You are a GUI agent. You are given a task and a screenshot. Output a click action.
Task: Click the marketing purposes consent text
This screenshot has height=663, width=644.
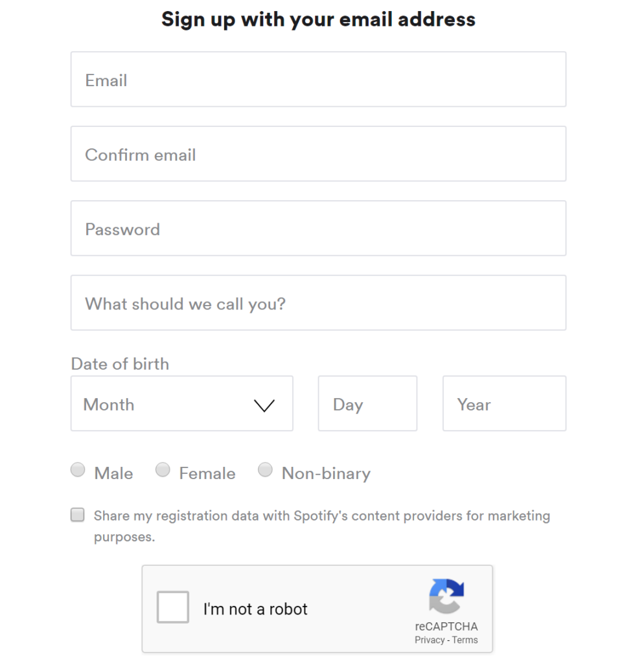click(321, 526)
